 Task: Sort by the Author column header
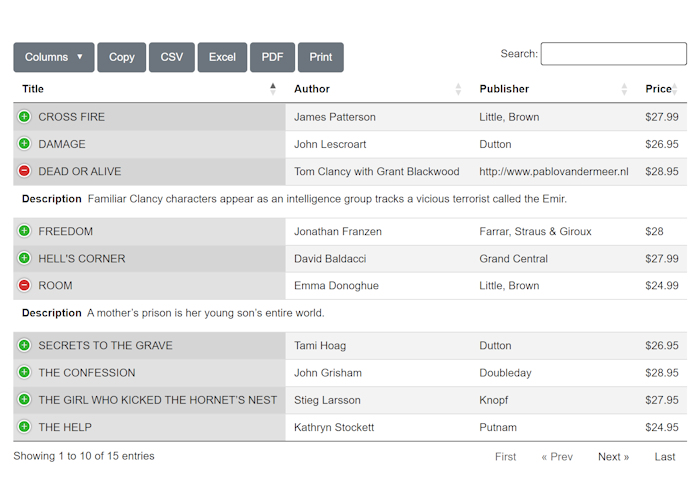pos(378,89)
